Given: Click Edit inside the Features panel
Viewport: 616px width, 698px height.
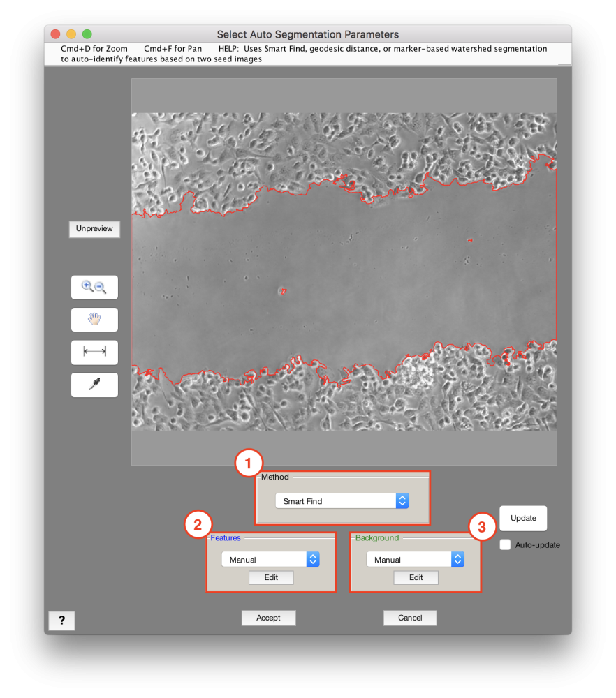Looking at the screenshot, I should (270, 577).
